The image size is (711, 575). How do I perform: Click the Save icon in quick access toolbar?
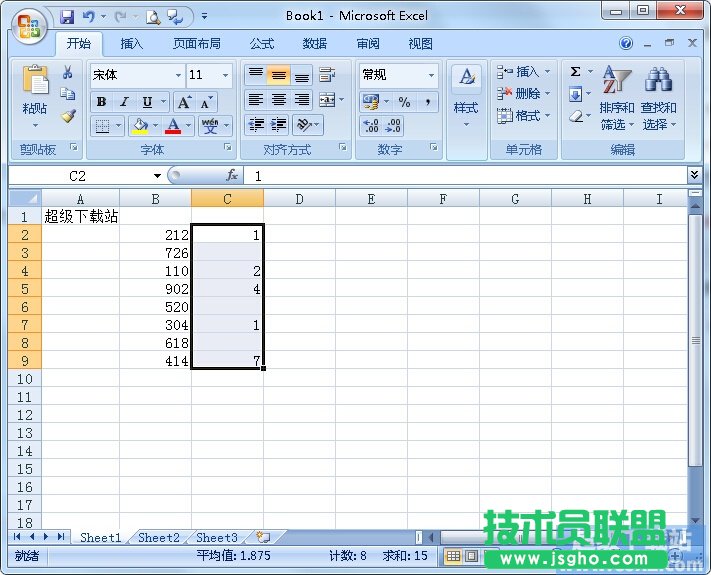point(67,16)
